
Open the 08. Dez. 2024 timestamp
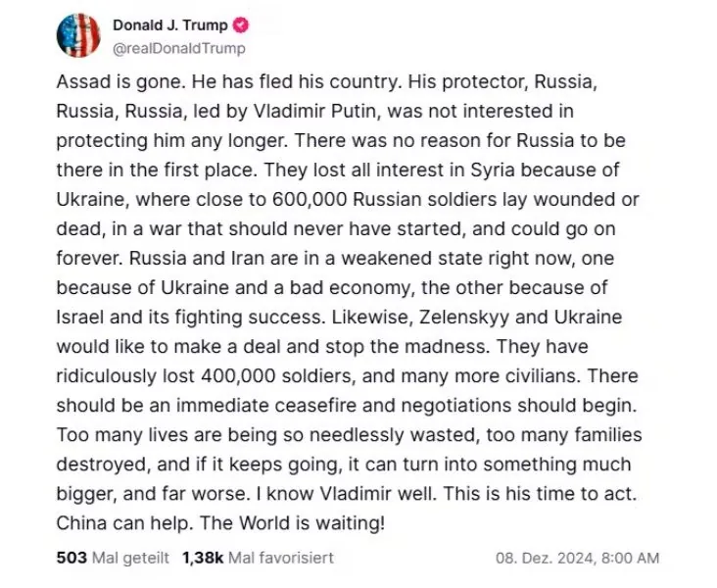[546, 558]
